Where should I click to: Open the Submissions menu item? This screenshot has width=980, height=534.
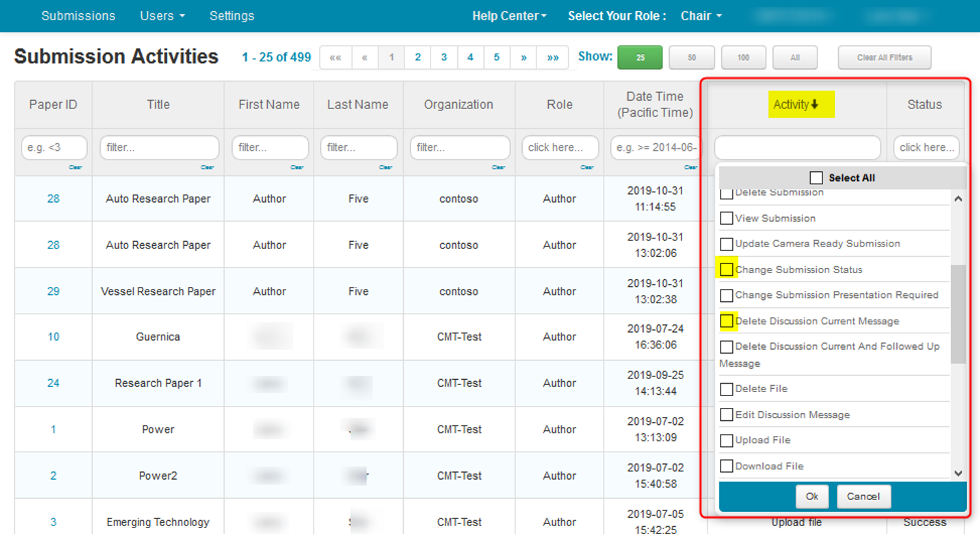[78, 16]
